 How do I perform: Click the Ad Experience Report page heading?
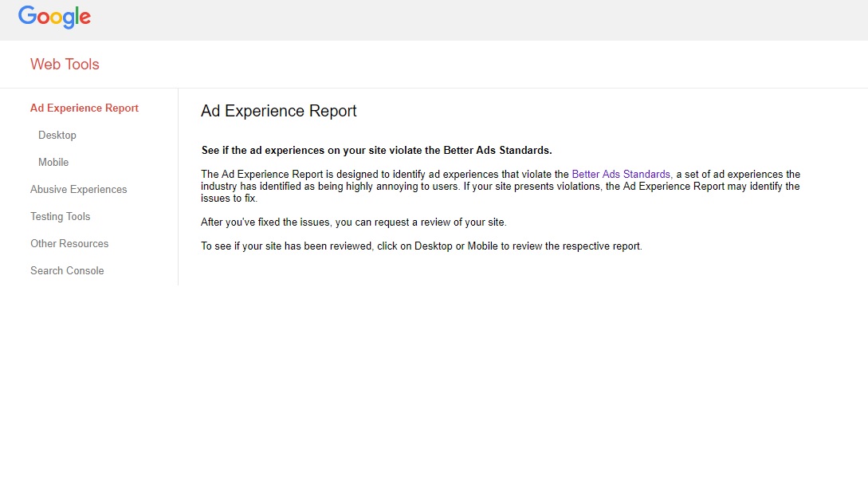click(x=278, y=112)
